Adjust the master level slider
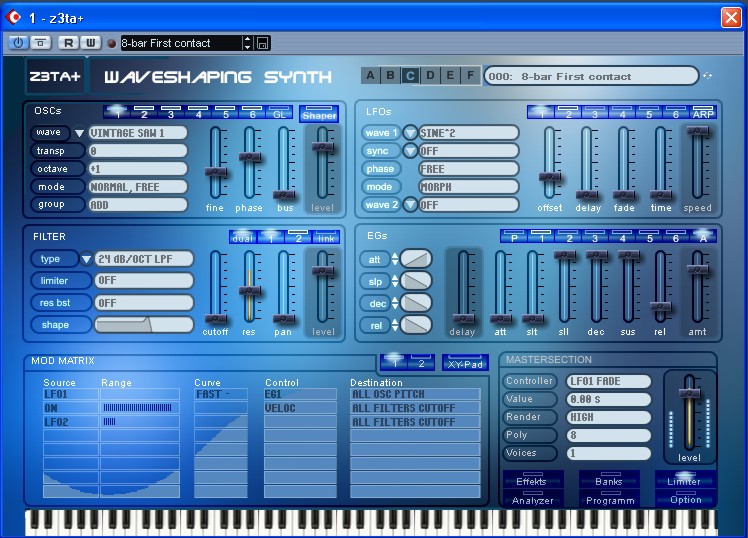The image size is (748, 538). pos(689,393)
